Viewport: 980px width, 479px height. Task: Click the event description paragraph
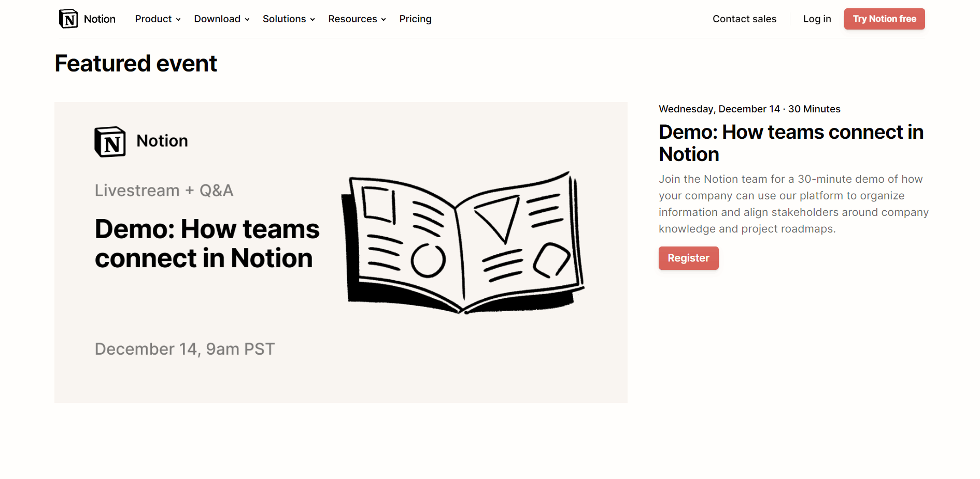click(793, 204)
